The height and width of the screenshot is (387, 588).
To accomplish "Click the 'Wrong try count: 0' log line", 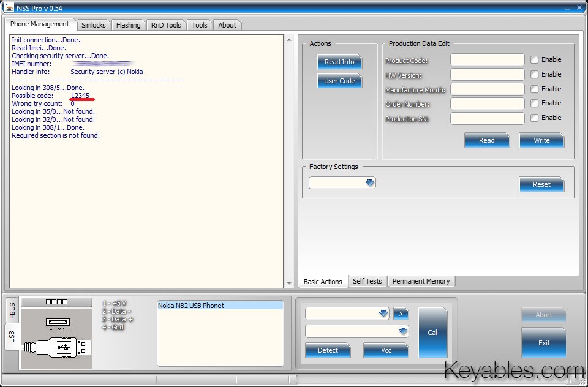I will 43,103.
